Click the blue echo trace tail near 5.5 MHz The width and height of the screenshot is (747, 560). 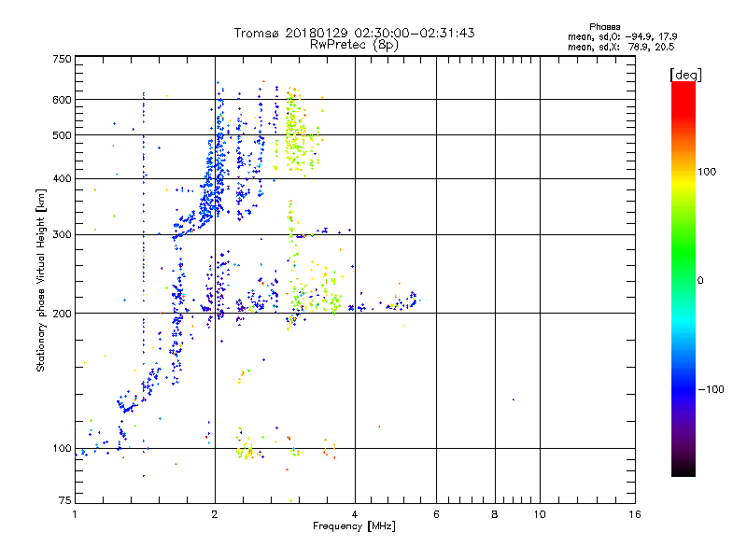(x=412, y=299)
